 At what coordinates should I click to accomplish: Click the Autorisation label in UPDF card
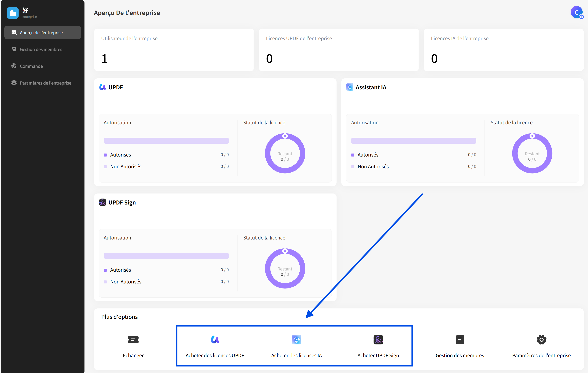click(117, 123)
